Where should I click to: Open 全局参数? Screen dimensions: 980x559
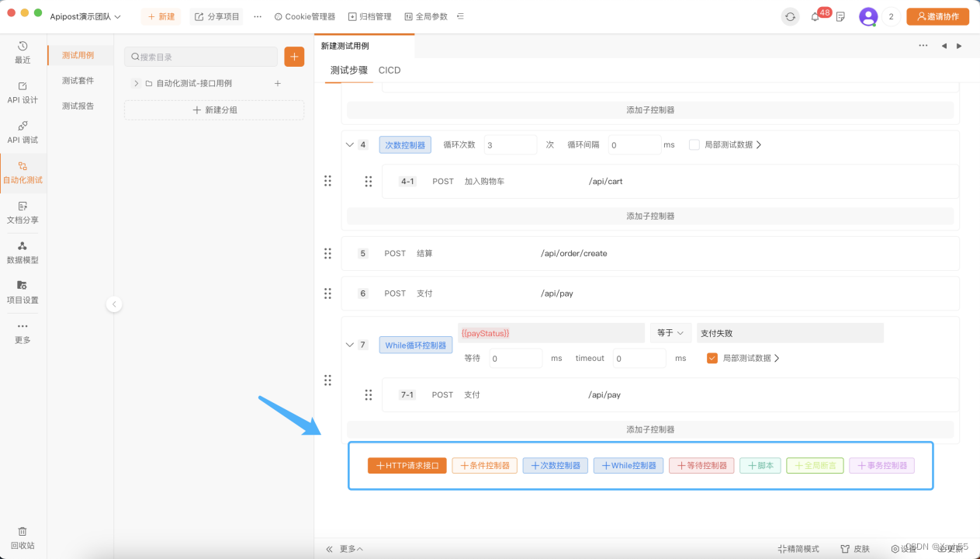pyautogui.click(x=426, y=16)
